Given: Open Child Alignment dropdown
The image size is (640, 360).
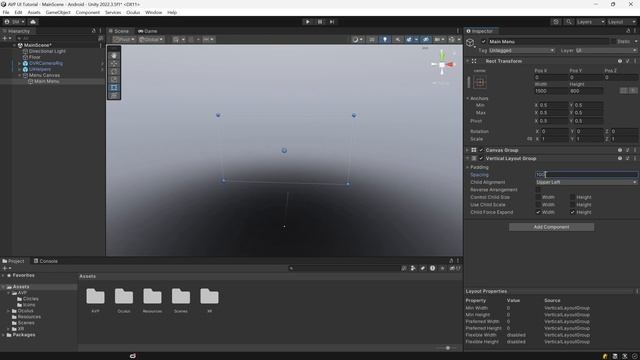Looking at the screenshot, I should click(x=586, y=182).
